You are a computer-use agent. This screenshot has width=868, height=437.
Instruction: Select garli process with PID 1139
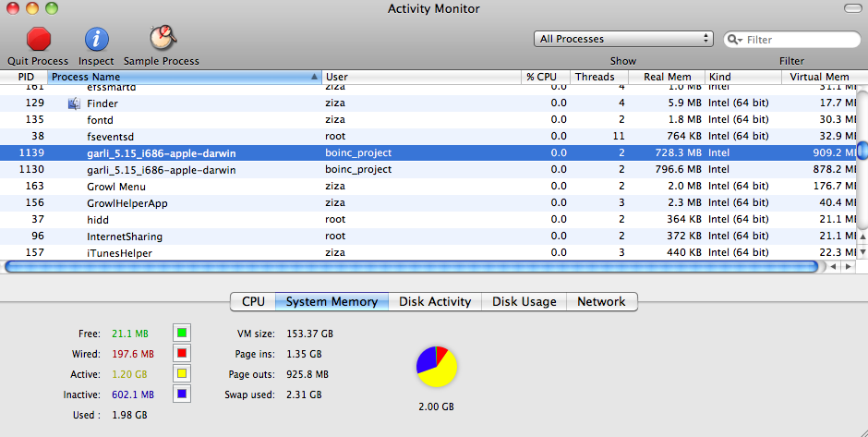click(x=428, y=152)
